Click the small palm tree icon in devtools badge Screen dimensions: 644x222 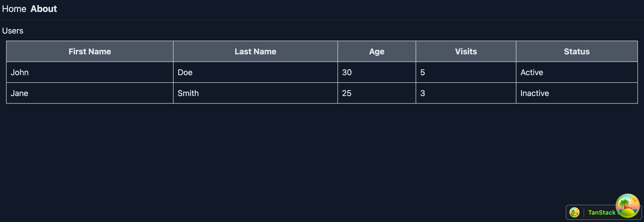click(574, 212)
